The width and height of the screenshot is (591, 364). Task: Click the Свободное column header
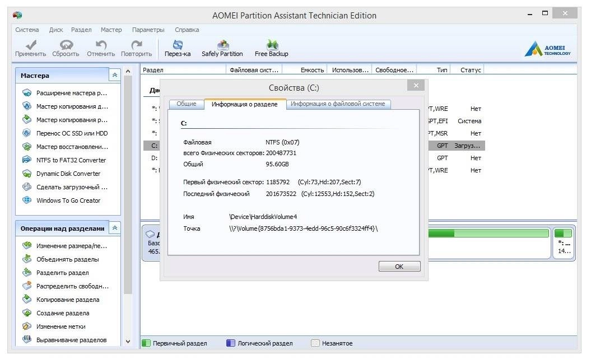pyautogui.click(x=394, y=69)
